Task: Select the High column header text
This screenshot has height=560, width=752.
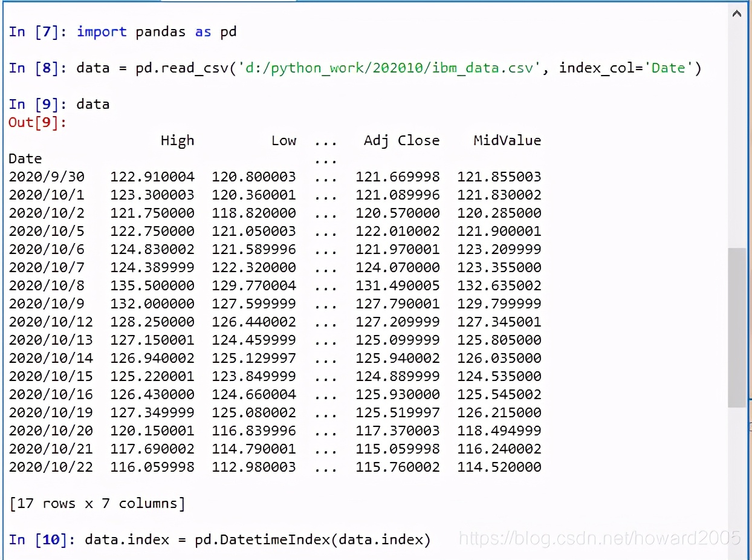Action: (x=177, y=140)
